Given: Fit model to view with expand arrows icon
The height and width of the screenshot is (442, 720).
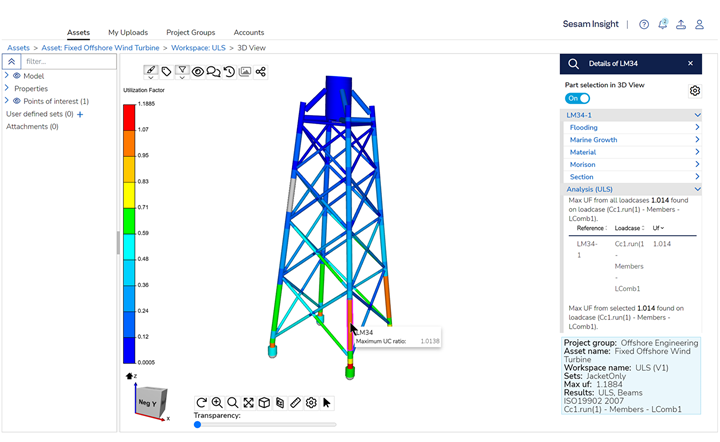Looking at the screenshot, I should tap(248, 403).
